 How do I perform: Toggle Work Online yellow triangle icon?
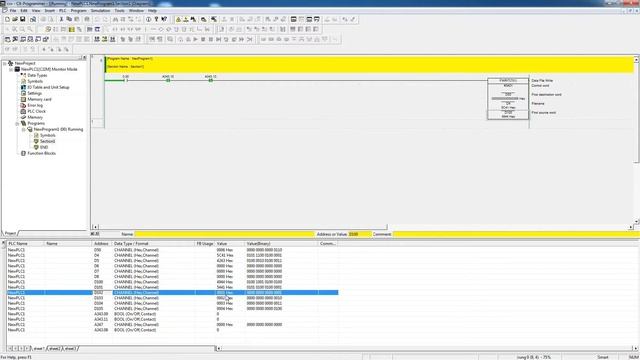click(x=178, y=19)
